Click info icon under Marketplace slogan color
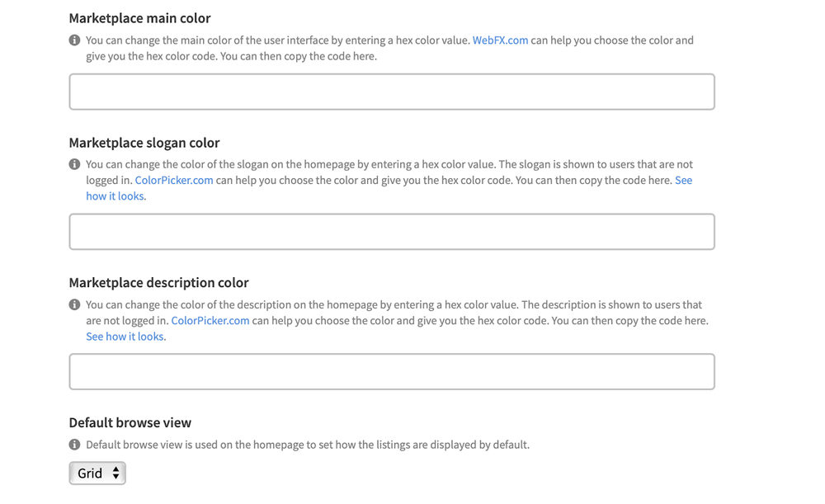Image resolution: width=825 pixels, height=504 pixels. tap(74, 164)
